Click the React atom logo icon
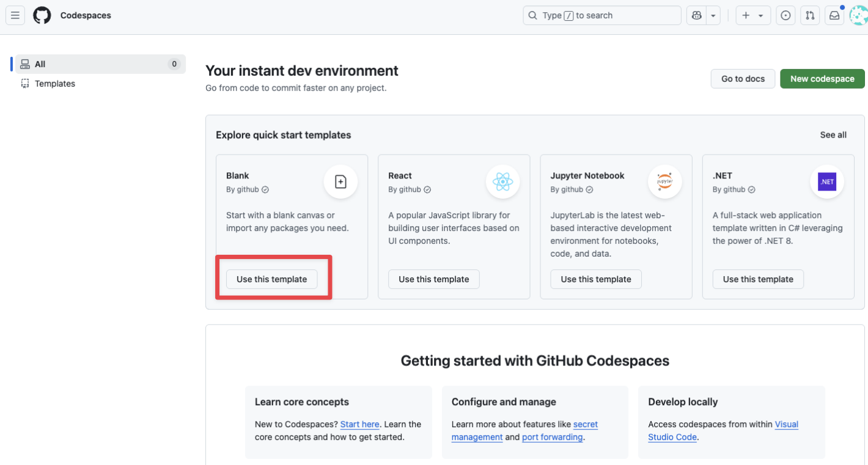Screen dimensions: 868x465 (x=502, y=181)
